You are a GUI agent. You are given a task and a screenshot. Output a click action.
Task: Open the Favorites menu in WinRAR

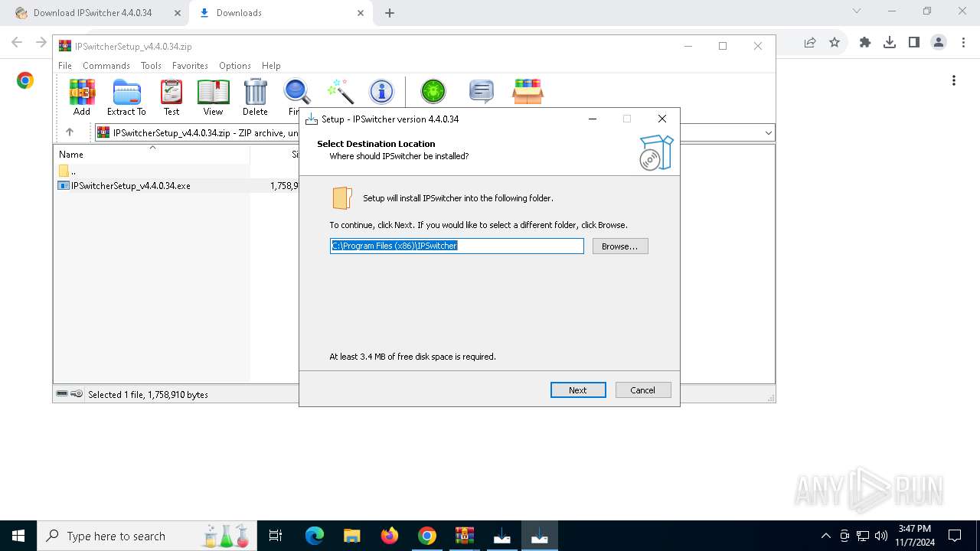click(190, 66)
